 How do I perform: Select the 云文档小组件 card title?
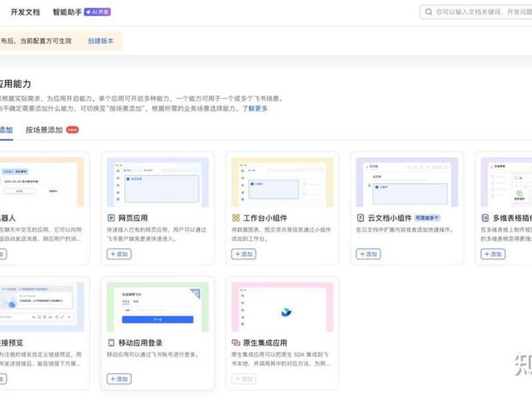click(x=390, y=218)
